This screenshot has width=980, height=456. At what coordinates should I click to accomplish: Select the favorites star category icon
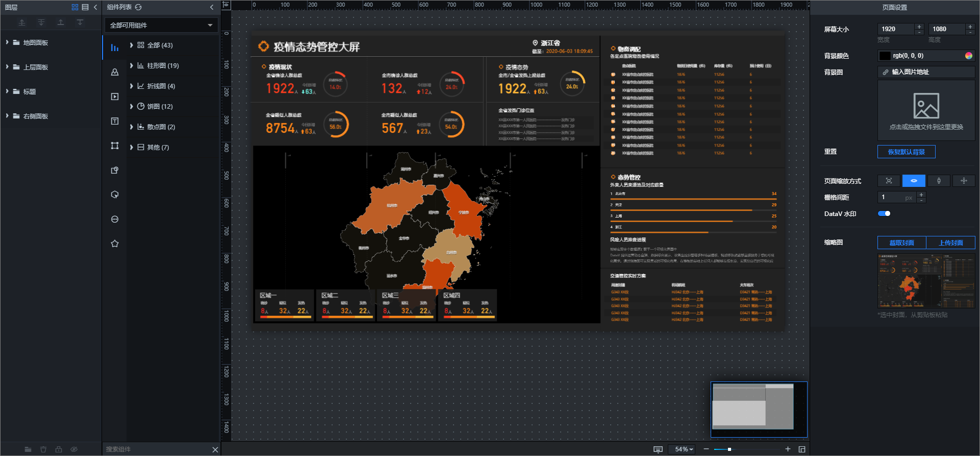115,244
